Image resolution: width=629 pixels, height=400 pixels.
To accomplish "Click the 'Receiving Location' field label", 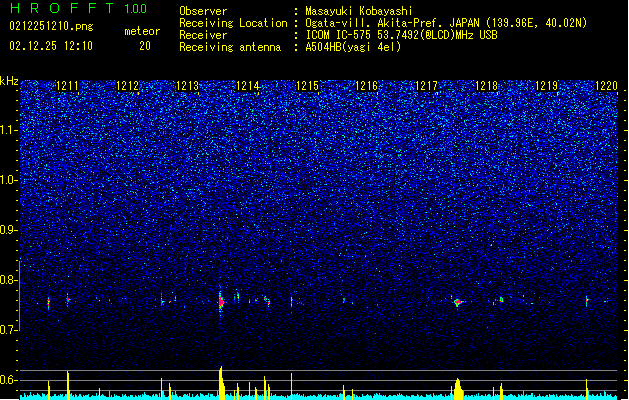I will click(x=233, y=23).
